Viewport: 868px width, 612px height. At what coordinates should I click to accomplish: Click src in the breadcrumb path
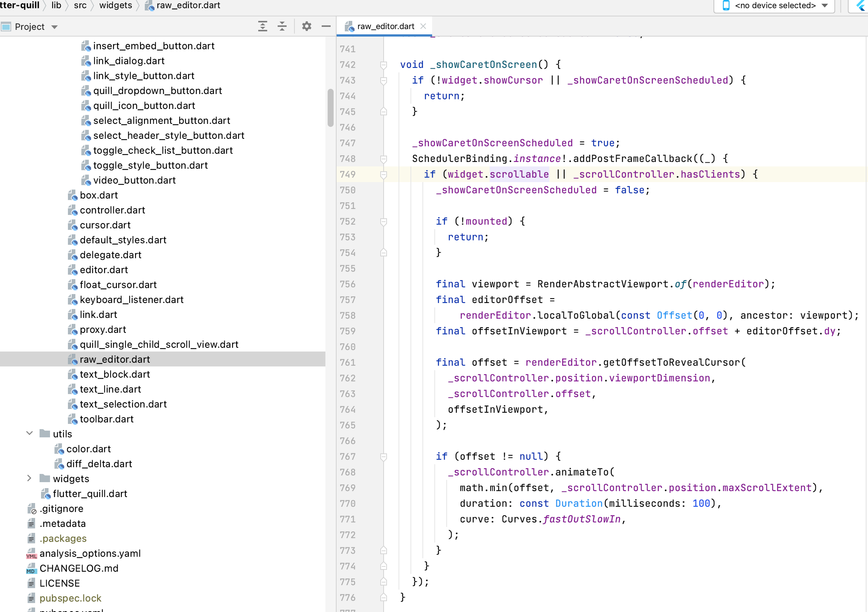tap(80, 6)
